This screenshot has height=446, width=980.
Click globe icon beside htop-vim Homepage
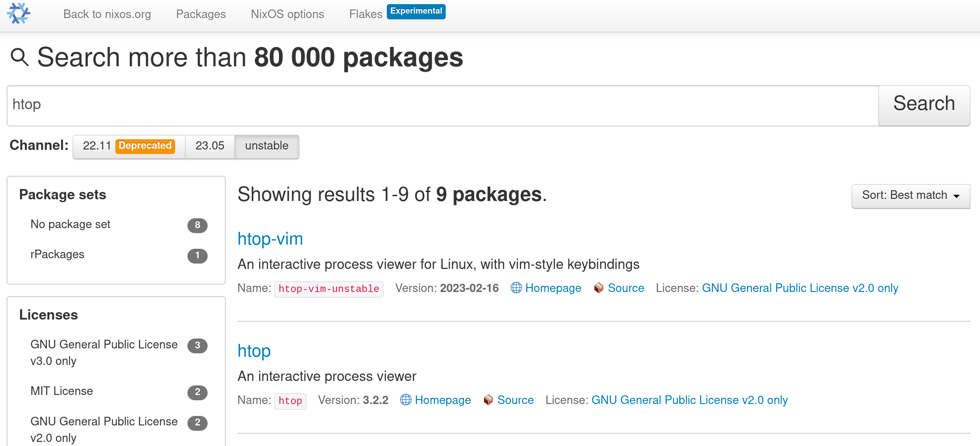[516, 288]
